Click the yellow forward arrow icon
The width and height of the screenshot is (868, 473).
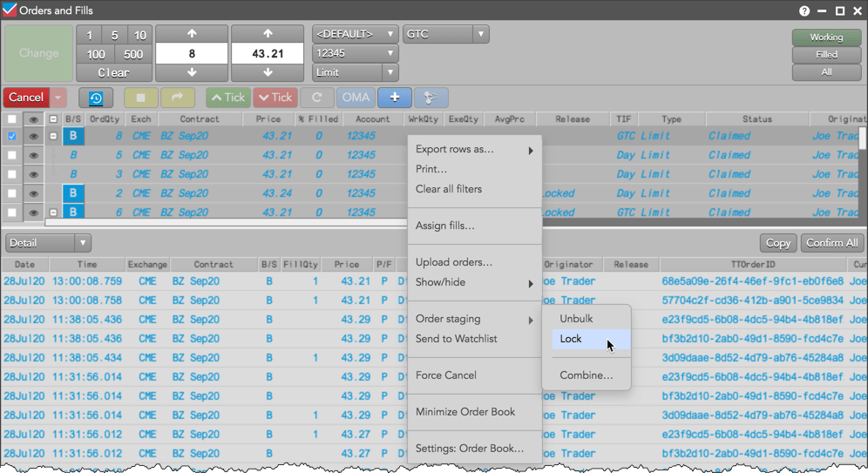point(177,98)
